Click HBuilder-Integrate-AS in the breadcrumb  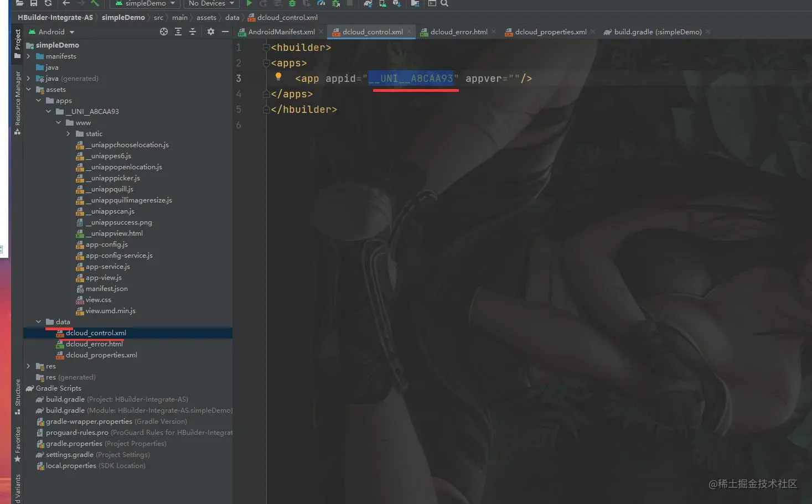click(x=55, y=18)
